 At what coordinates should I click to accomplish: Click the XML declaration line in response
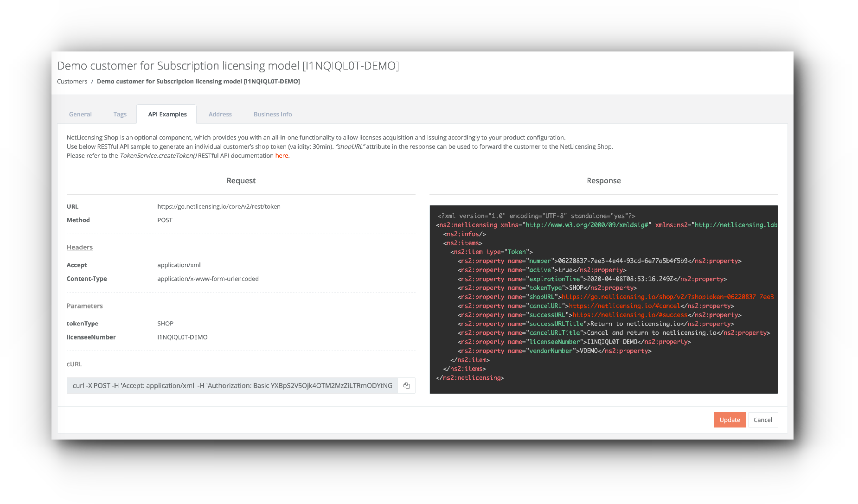tap(536, 216)
